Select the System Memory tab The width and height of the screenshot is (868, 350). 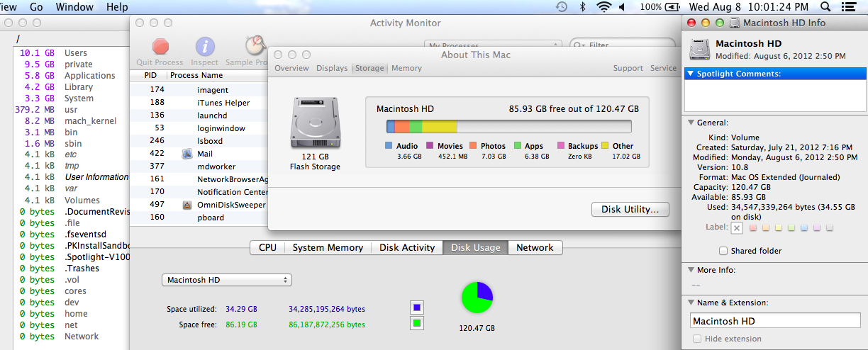click(x=328, y=247)
